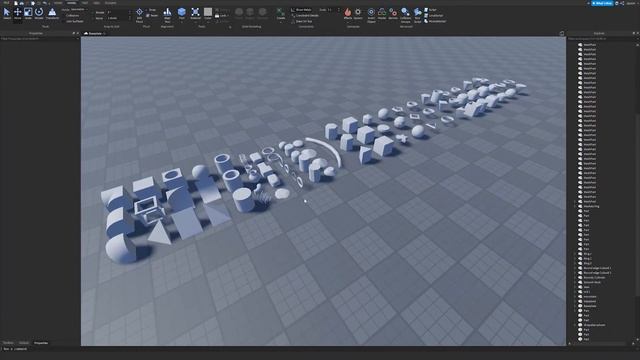Insert a new Part
This screenshot has height=360, width=640.
click(x=182, y=13)
